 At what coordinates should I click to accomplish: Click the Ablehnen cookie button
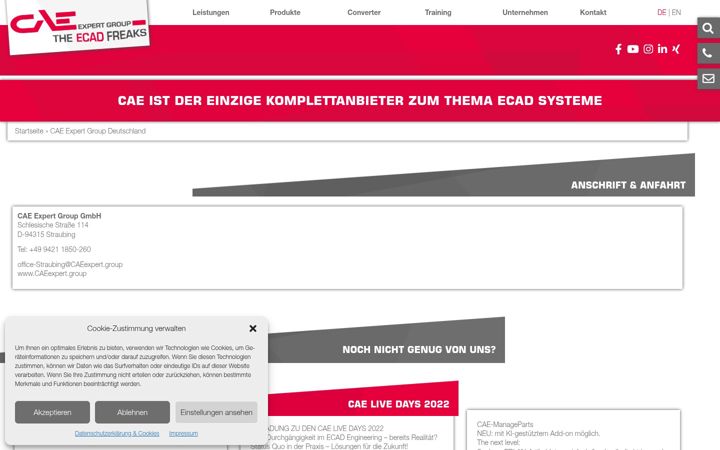132,412
